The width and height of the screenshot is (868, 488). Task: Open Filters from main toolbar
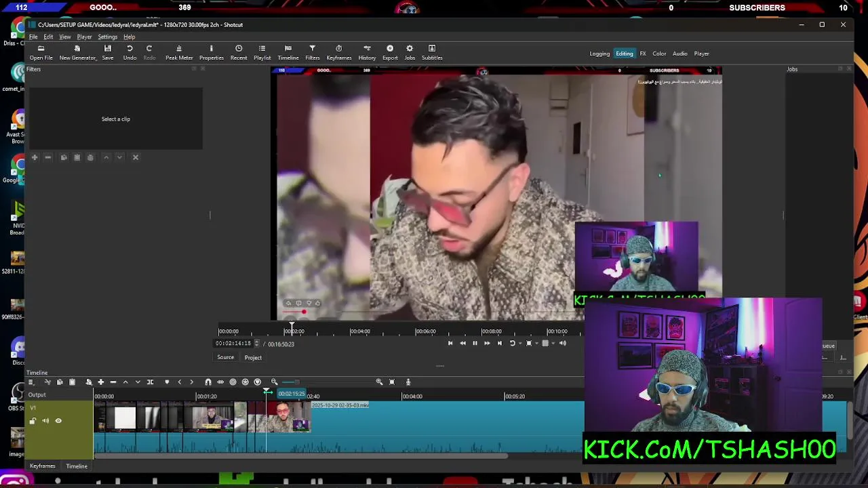[x=312, y=52]
